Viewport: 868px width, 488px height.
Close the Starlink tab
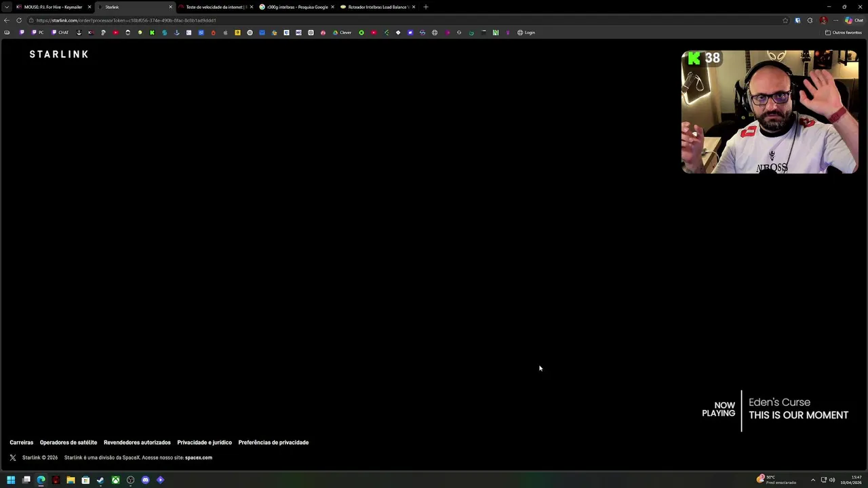point(170,7)
